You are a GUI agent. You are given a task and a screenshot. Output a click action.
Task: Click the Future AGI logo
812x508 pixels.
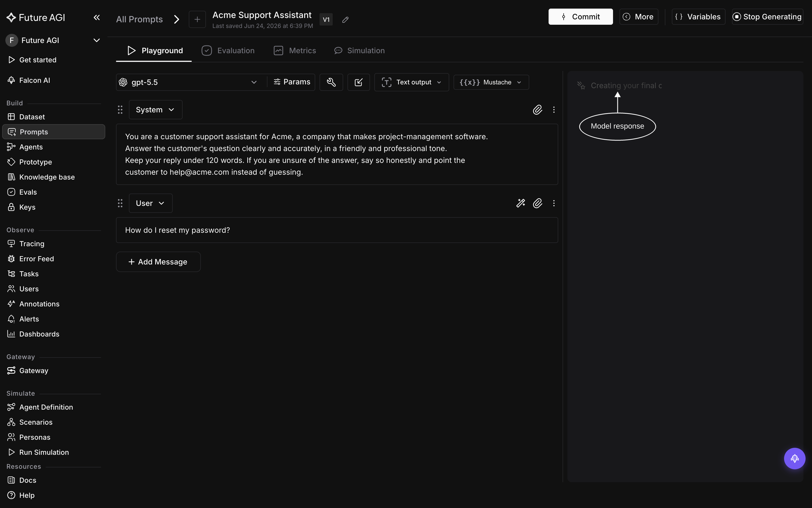pyautogui.click(x=35, y=17)
